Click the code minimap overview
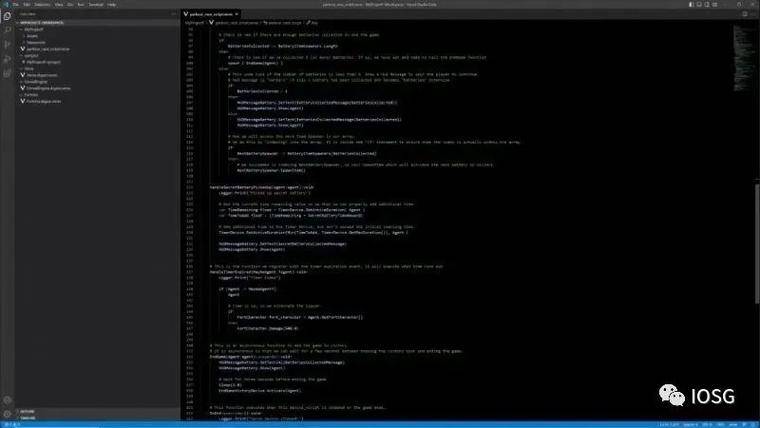Image resolution: width=760 pixels, height=428 pixels. [742, 57]
